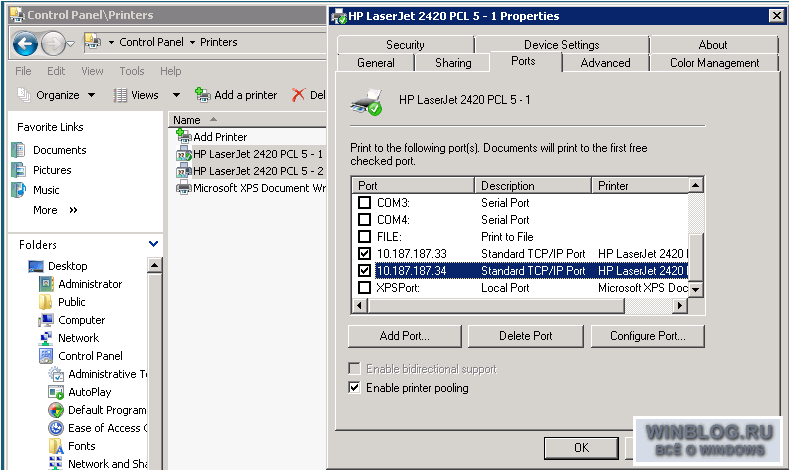Open the Help menu
The height and width of the screenshot is (473, 790).
(170, 71)
